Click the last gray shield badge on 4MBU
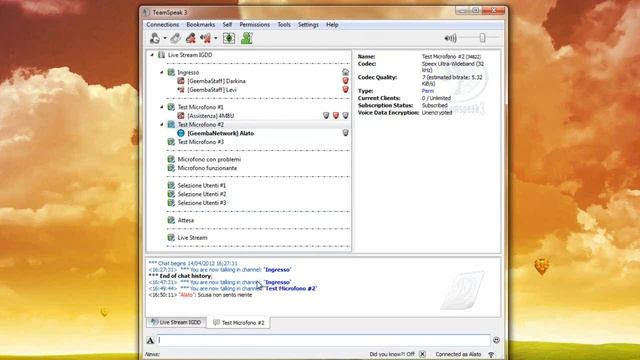Viewport: 640px width, 360px height. tap(345, 116)
